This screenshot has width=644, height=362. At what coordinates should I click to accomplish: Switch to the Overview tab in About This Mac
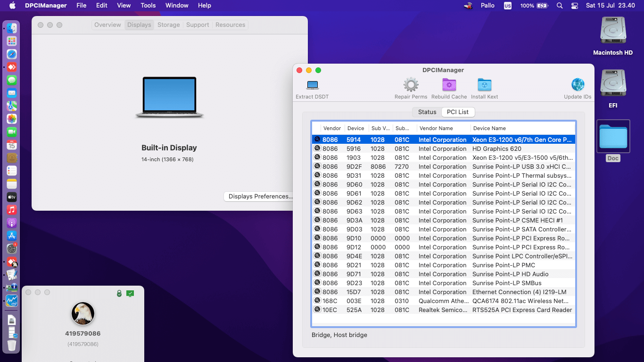click(x=107, y=25)
